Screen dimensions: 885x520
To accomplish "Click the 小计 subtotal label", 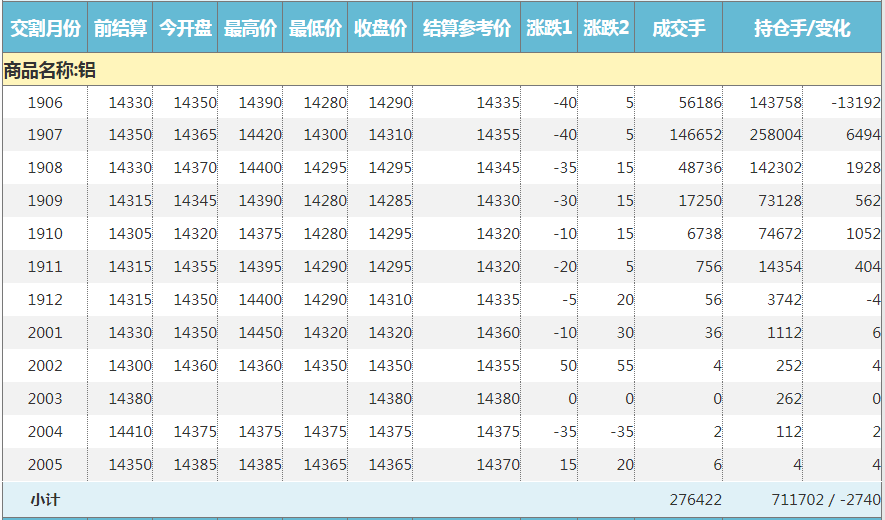I will [44, 499].
